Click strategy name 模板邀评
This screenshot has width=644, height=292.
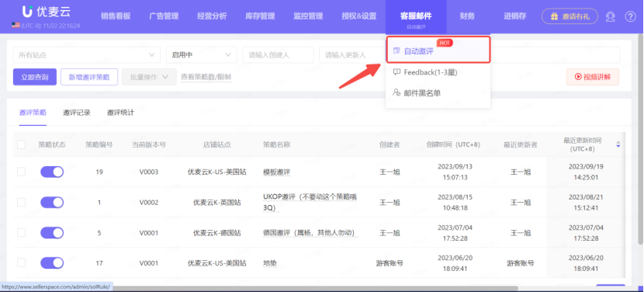point(277,172)
